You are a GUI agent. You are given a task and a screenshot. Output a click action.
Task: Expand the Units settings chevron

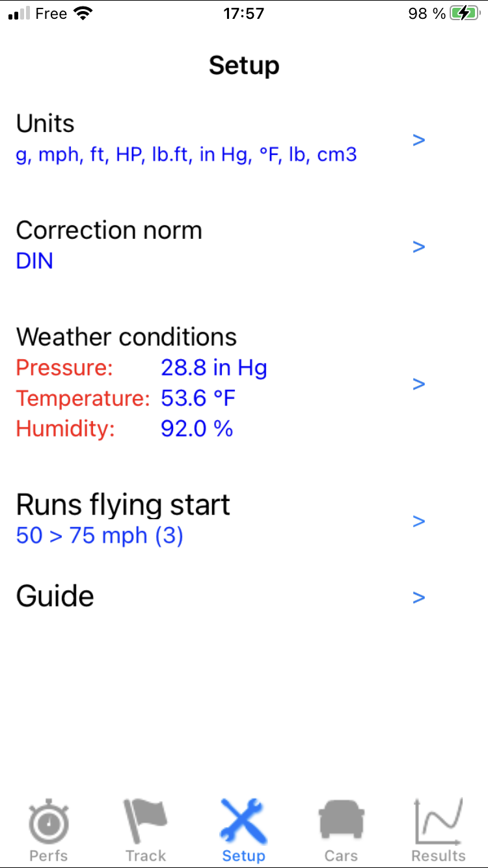419,140
